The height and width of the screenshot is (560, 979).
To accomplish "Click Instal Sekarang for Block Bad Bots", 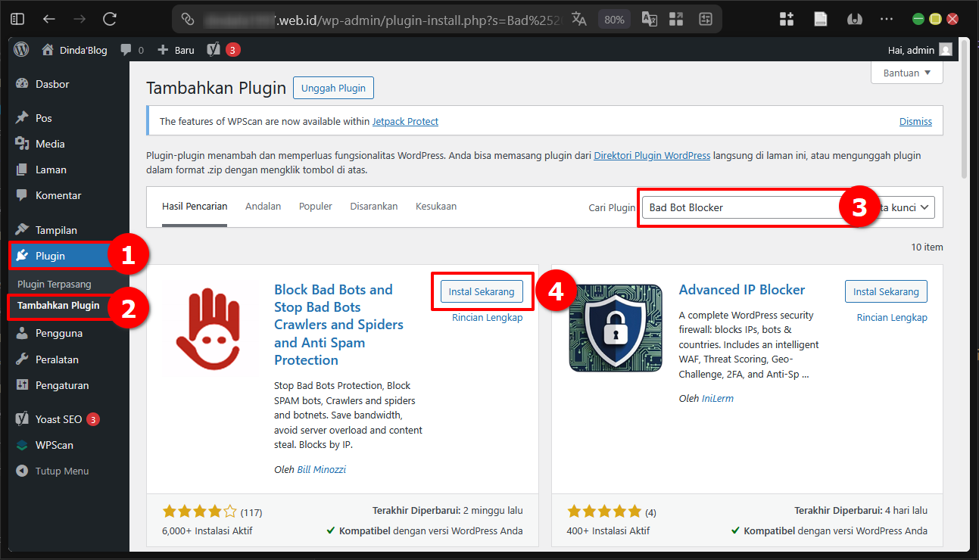I will point(482,291).
